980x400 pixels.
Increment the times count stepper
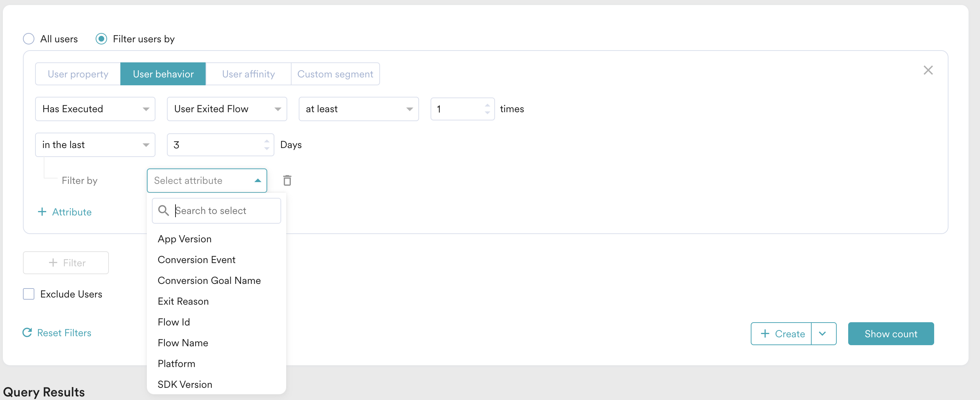point(487,105)
